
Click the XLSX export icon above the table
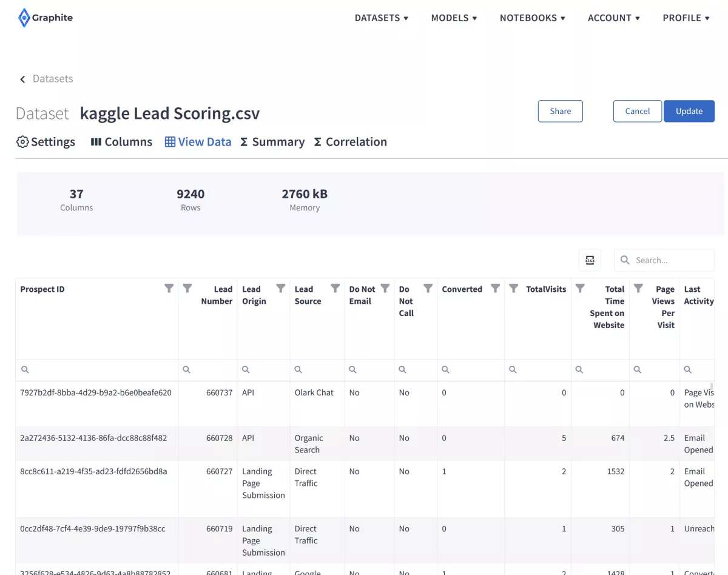pyautogui.click(x=590, y=260)
